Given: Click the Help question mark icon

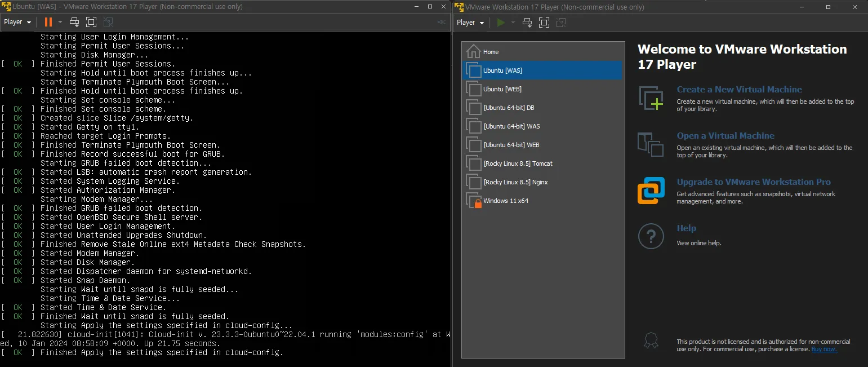Looking at the screenshot, I should click(651, 236).
